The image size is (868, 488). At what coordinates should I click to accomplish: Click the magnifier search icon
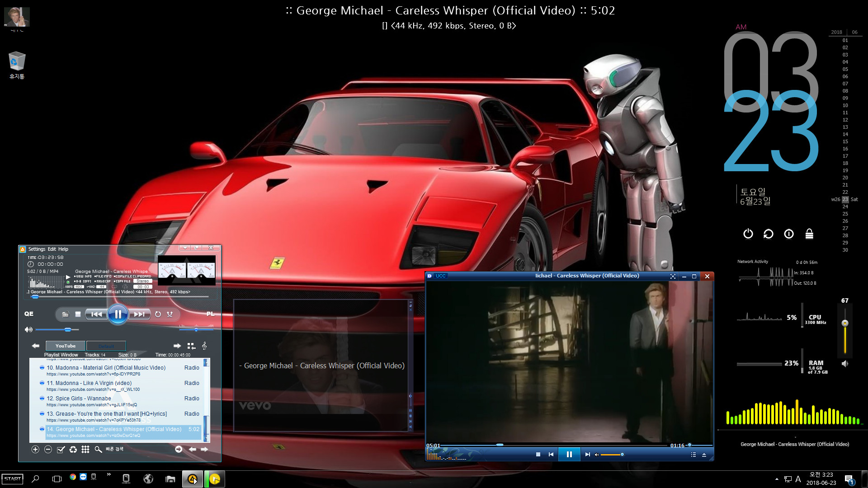(98, 449)
